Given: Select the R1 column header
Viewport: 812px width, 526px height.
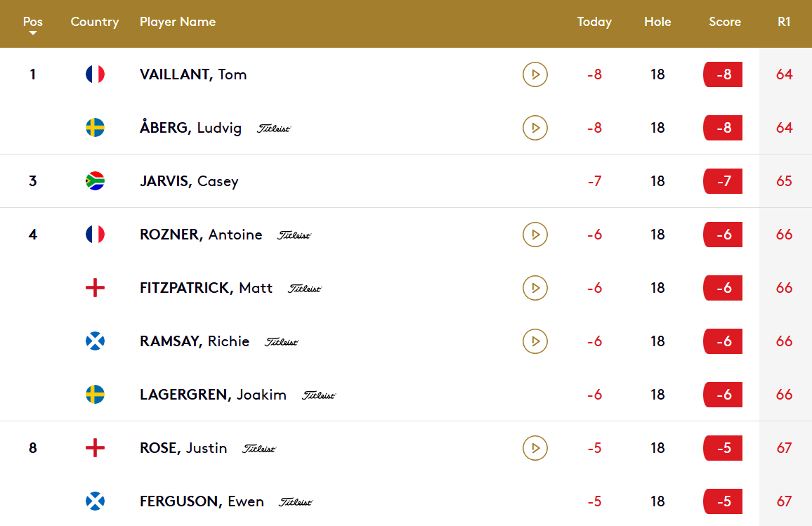Looking at the screenshot, I should click(784, 22).
